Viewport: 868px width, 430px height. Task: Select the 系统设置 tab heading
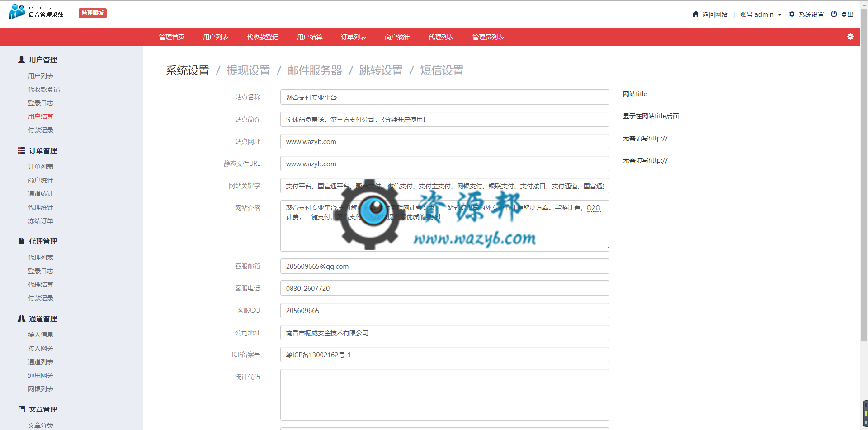[188, 70]
